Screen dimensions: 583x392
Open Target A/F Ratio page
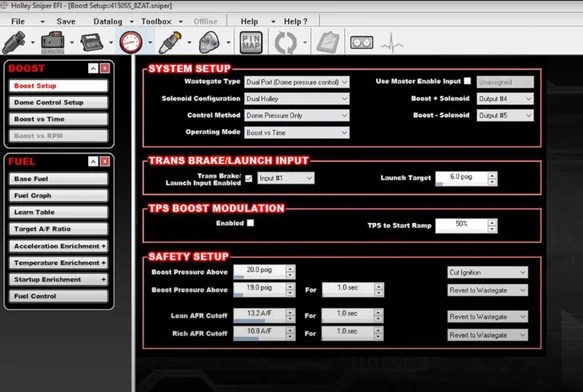click(58, 229)
